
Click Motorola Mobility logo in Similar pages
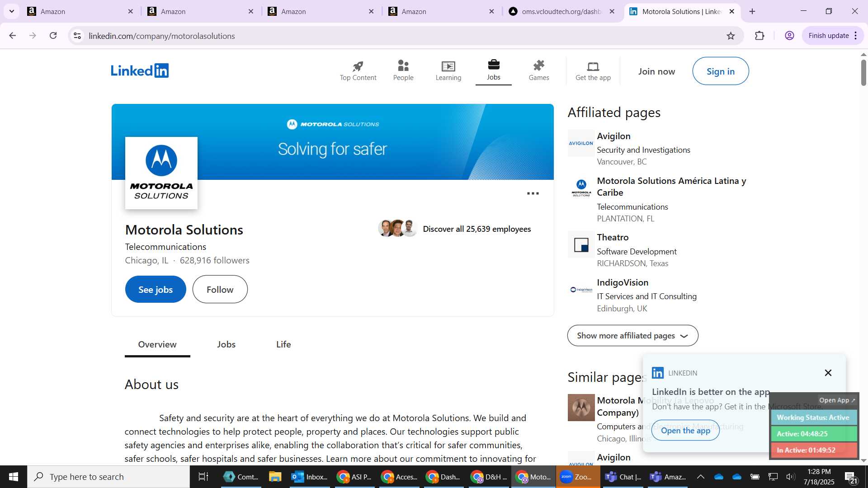(581, 408)
